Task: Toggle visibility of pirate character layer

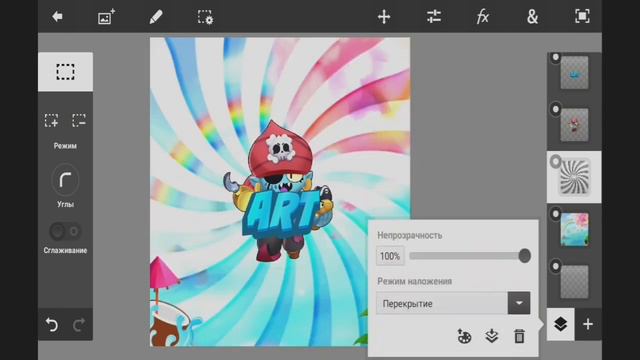Action: 556,109
